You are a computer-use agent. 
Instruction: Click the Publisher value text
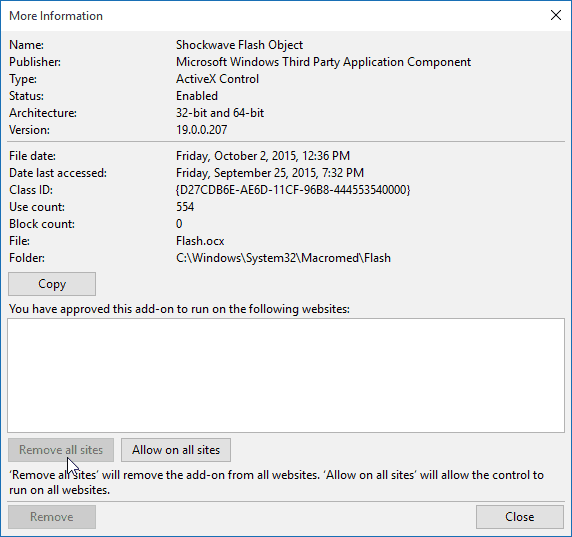pyautogui.click(x=323, y=62)
